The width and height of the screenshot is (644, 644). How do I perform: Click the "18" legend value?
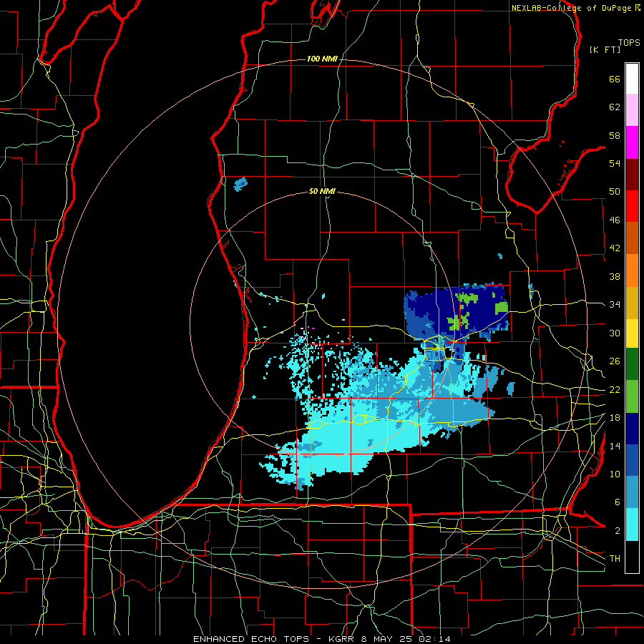coord(615,418)
